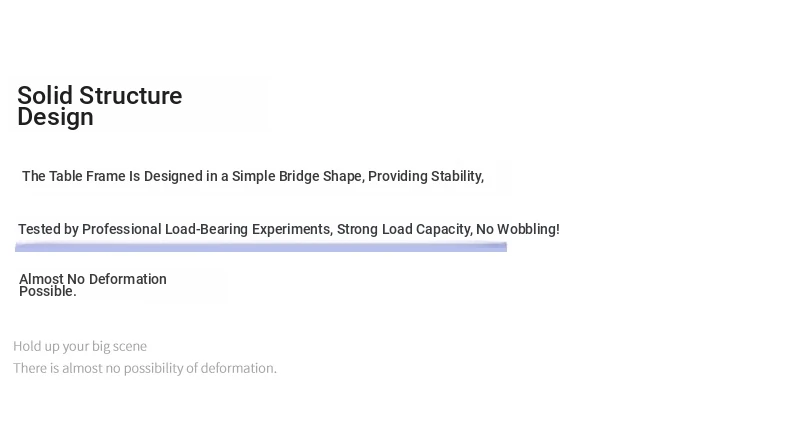The image size is (790, 422).
Task: Select the "The Table Frame Is Designed" line
Action: [252, 176]
